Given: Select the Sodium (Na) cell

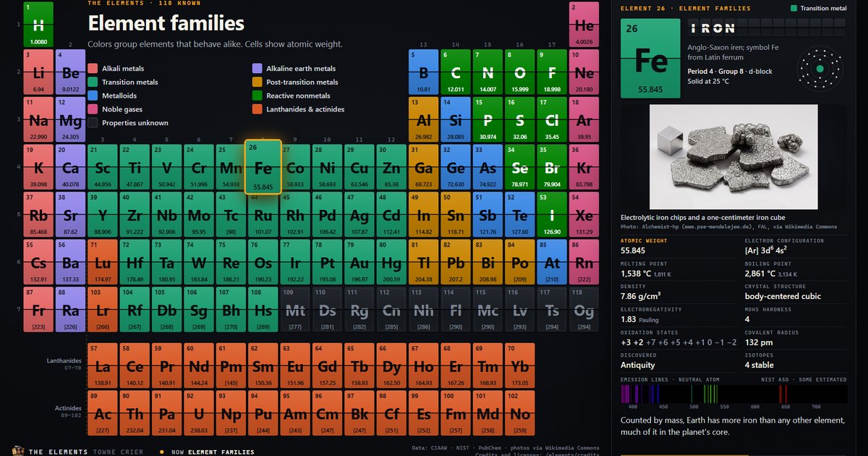Looking at the screenshot, I should tap(38, 120).
